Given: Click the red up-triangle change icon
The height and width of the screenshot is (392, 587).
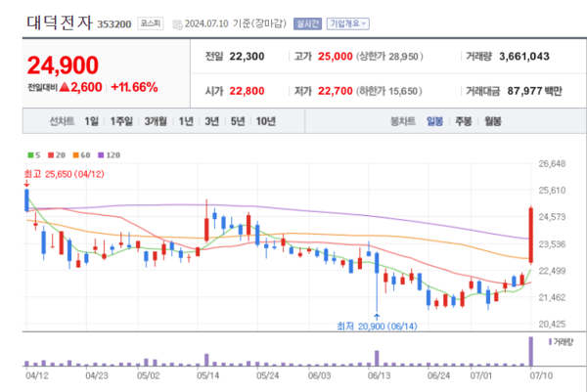Looking at the screenshot, I should pyautogui.click(x=65, y=88).
